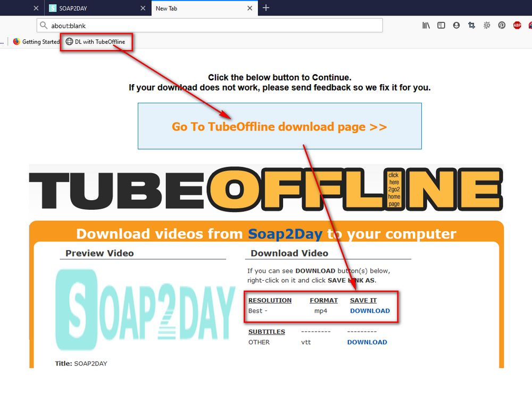Download the Best mp4 video

click(x=370, y=310)
